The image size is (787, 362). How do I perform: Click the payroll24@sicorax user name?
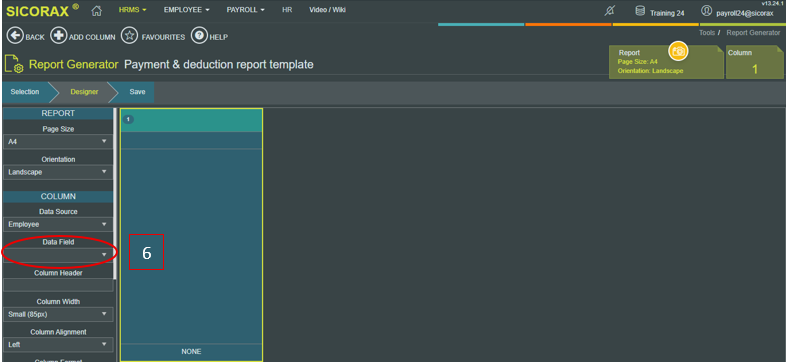[745, 13]
